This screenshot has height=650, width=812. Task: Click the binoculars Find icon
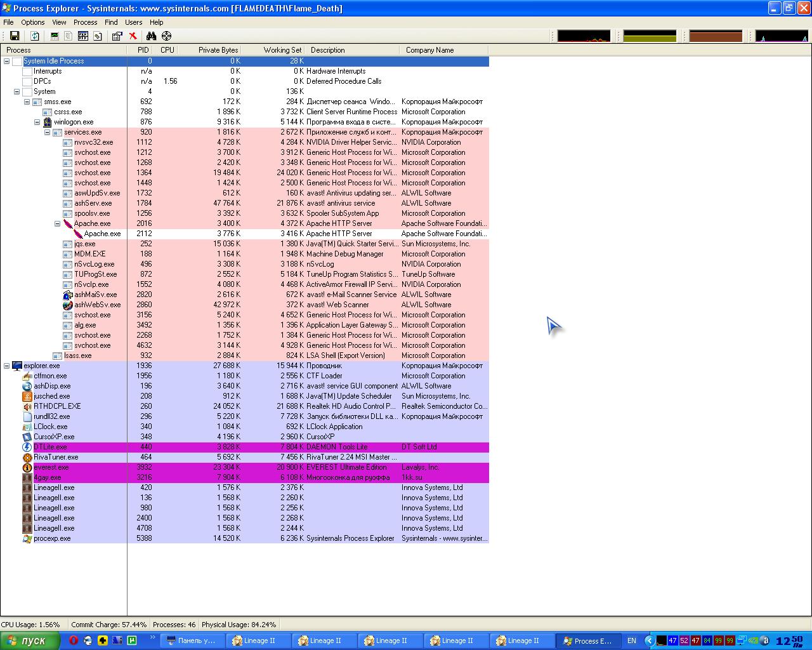pyautogui.click(x=151, y=36)
